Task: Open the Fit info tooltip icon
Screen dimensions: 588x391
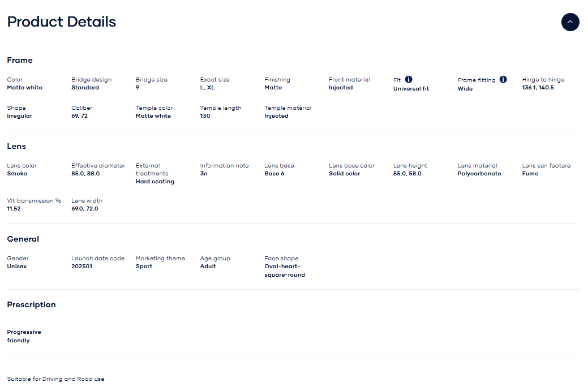Action: [409, 80]
